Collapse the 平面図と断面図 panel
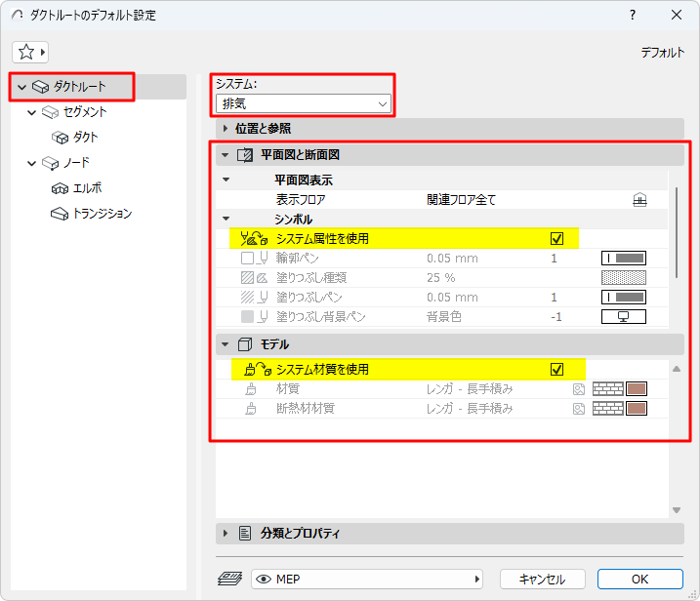 click(226, 155)
